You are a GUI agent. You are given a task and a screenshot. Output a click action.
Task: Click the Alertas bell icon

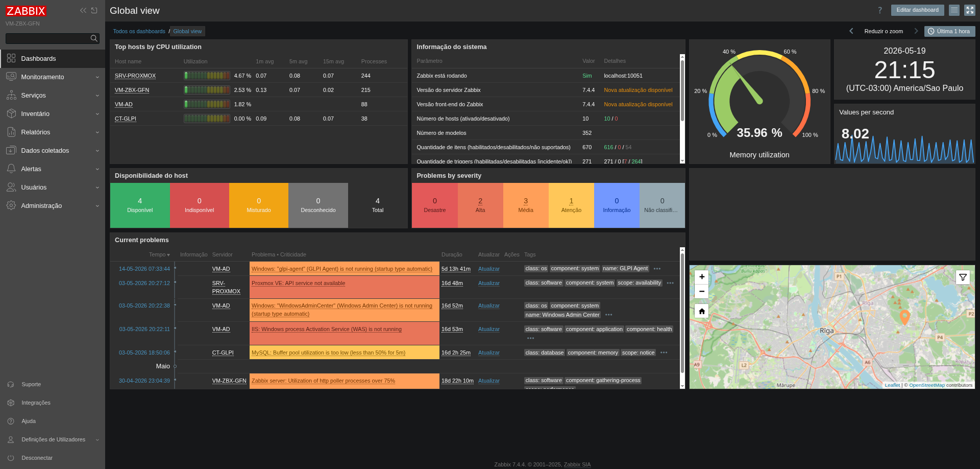pyautogui.click(x=11, y=169)
